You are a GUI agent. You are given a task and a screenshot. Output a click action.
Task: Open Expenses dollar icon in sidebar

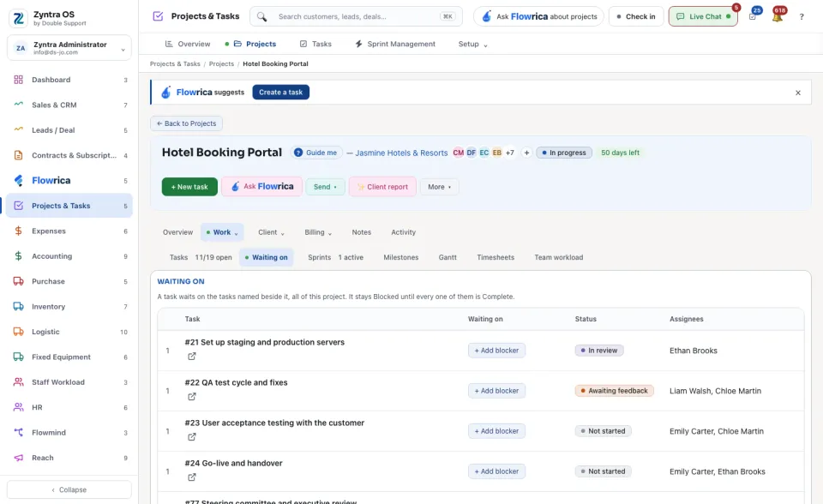tap(18, 231)
